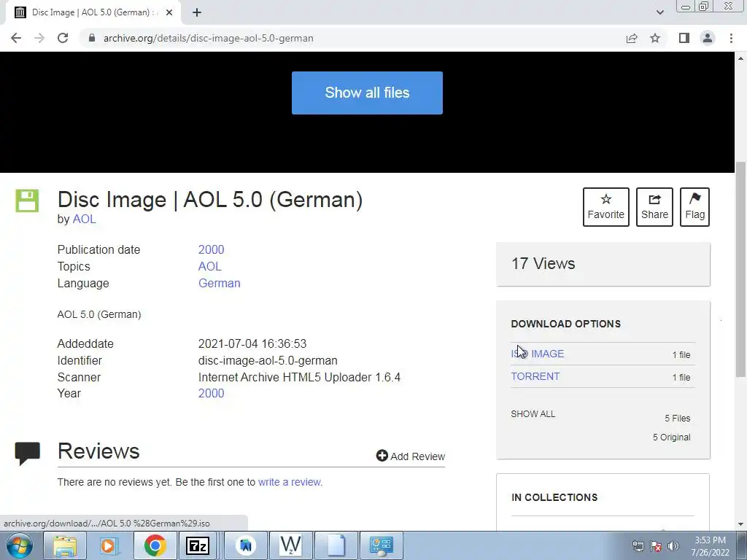Open the AOL author link
The width and height of the screenshot is (747, 560).
85,219
